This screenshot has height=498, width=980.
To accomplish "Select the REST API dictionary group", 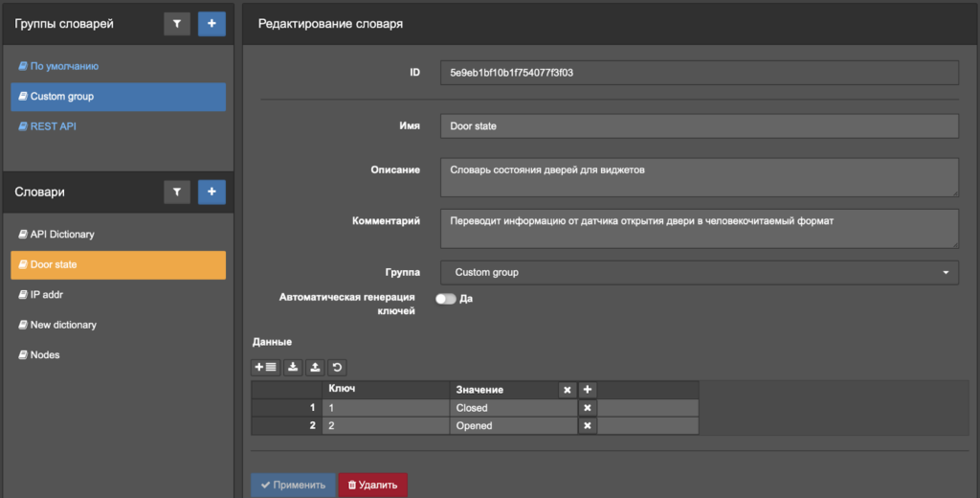I will [53, 126].
